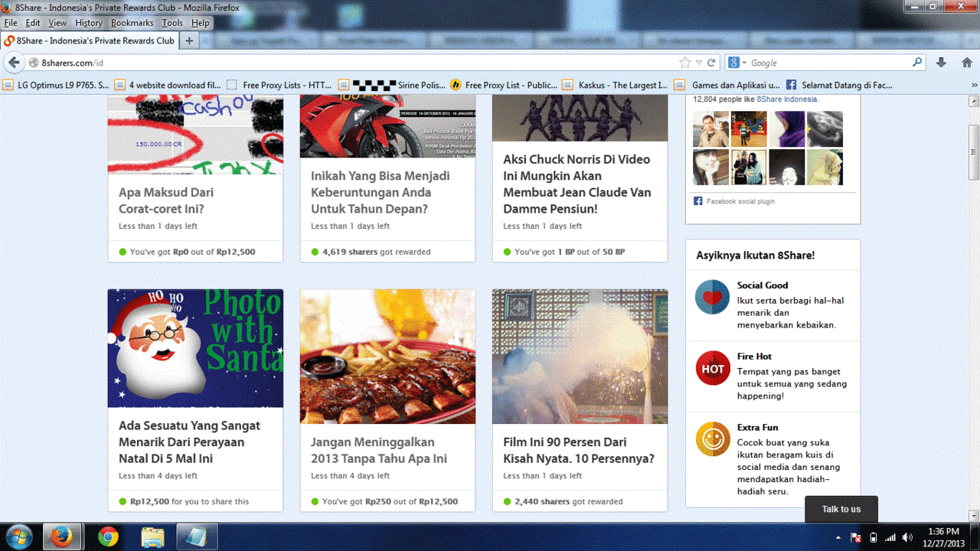The image size is (980, 551).
Task: Select the 8Share - Indonesia's Private Rewards Club tab
Action: click(90, 41)
